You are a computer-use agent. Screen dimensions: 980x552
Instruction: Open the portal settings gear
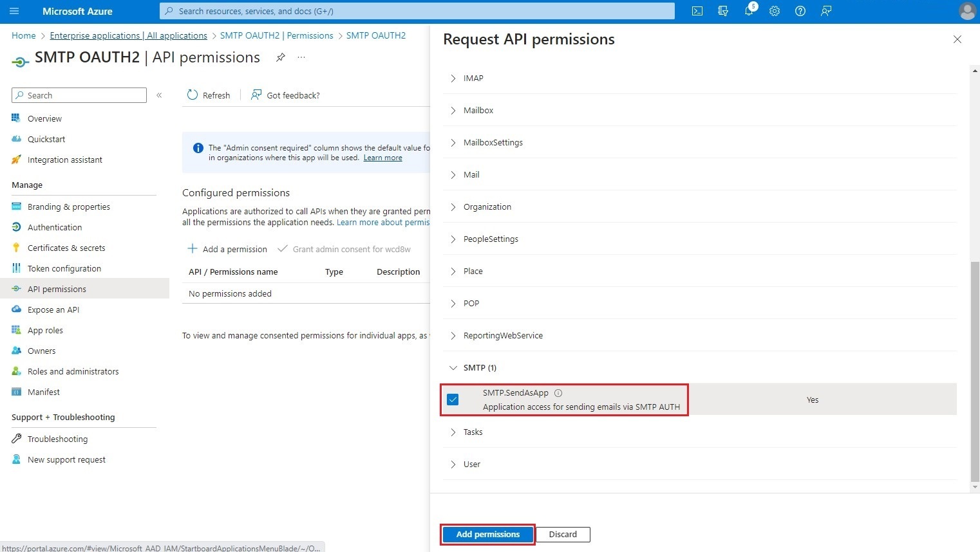775,11
